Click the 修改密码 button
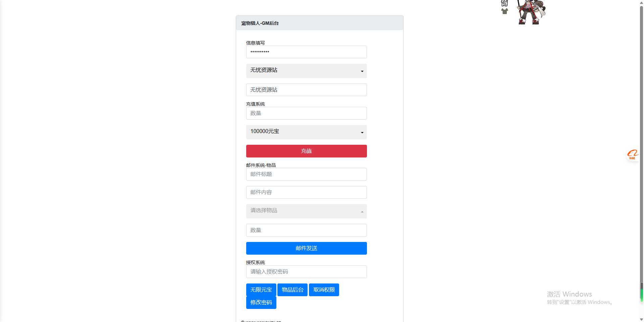Image resolution: width=644 pixels, height=322 pixels. [261, 302]
